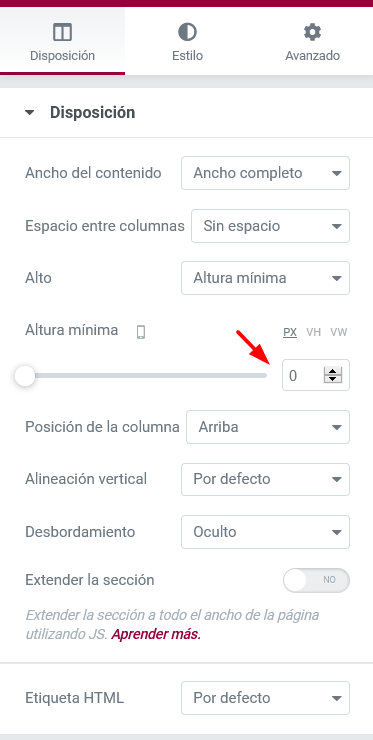Open the Alto dropdown showing Altura mínima
The image size is (373, 740).
pyautogui.click(x=265, y=278)
